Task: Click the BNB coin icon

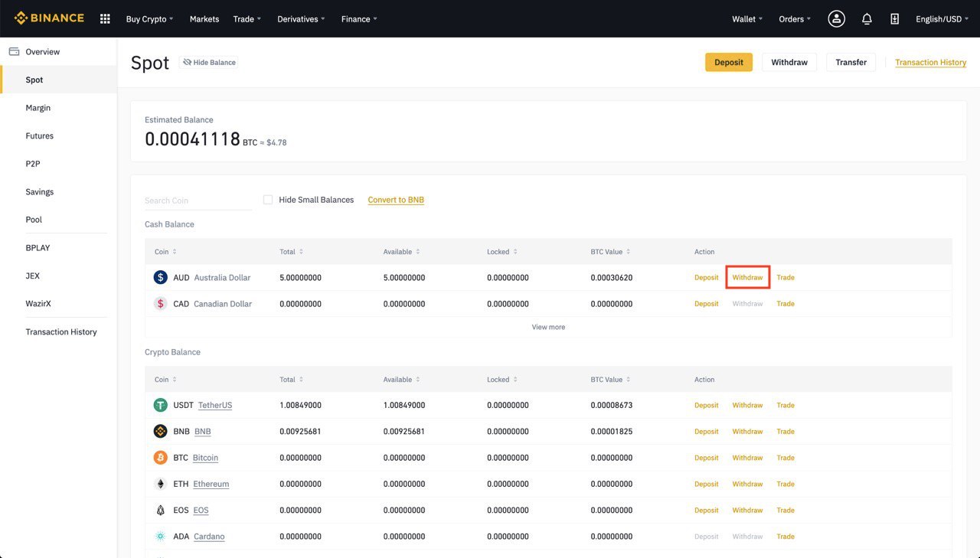Action: [160, 432]
